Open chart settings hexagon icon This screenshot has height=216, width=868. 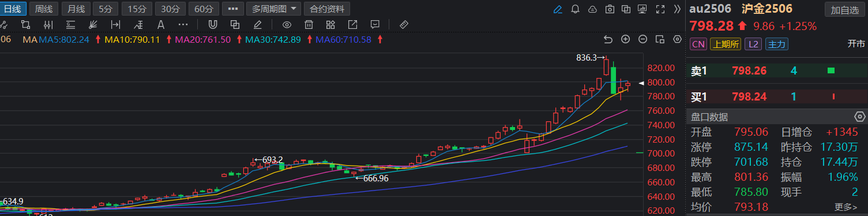pos(678,39)
